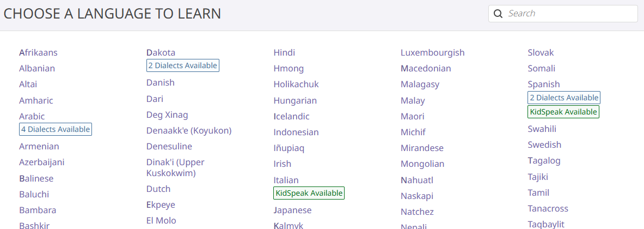Click the Iñupiaq language link
The width and height of the screenshot is (644, 229).
[x=289, y=148]
